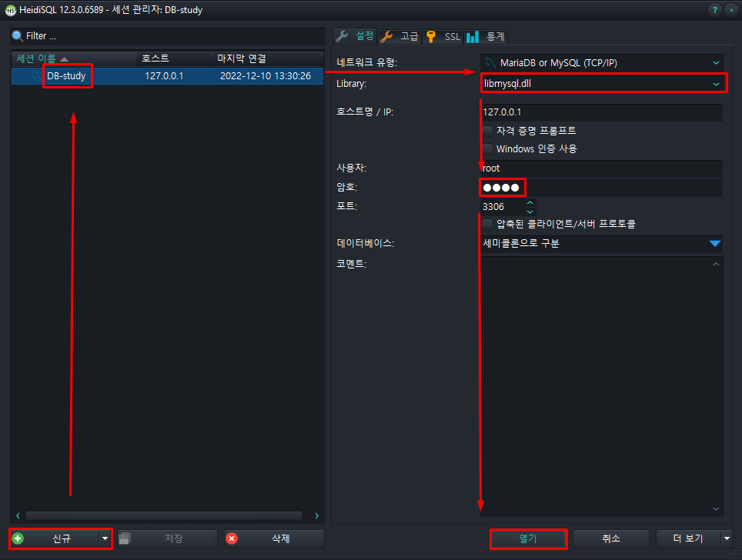
Task: Click the Filter input field
Action: pyautogui.click(x=168, y=36)
